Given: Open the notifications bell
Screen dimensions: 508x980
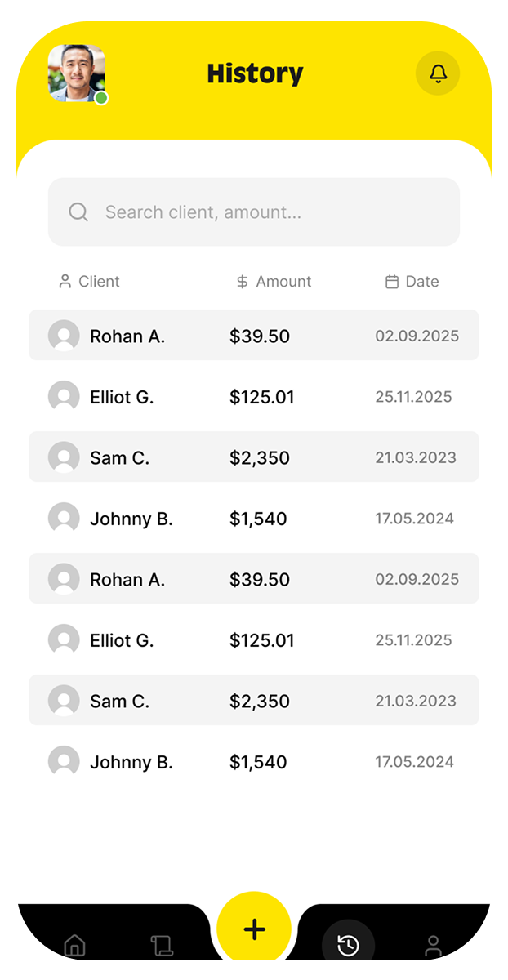Looking at the screenshot, I should point(438,73).
